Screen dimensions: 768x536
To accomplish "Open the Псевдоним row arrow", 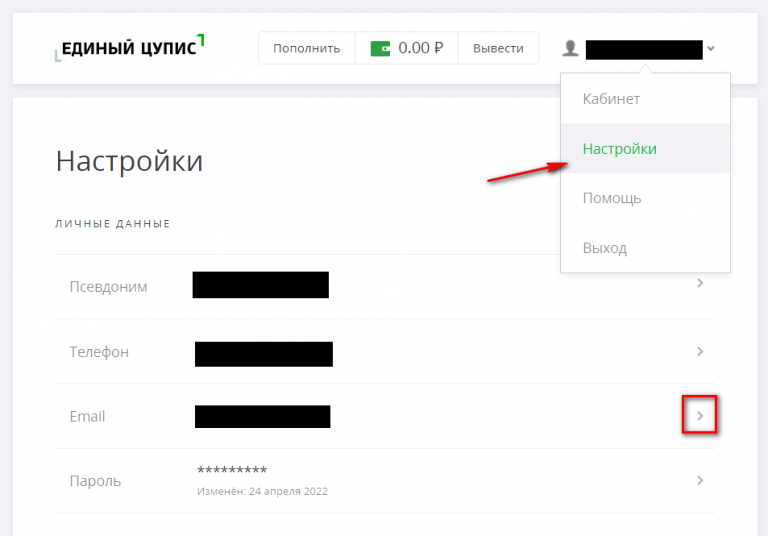I will coord(700,284).
